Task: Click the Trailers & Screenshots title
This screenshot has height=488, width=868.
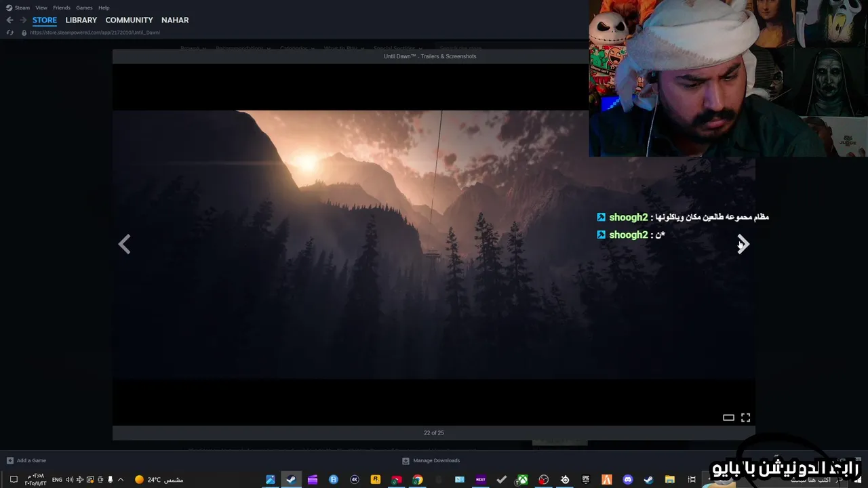Action: [x=430, y=56]
